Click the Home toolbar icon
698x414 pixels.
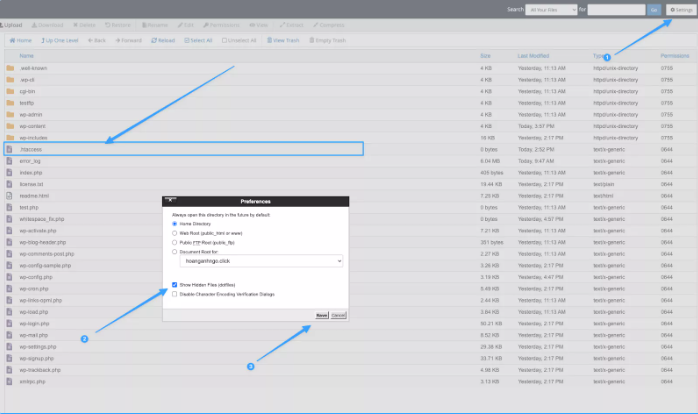point(20,40)
